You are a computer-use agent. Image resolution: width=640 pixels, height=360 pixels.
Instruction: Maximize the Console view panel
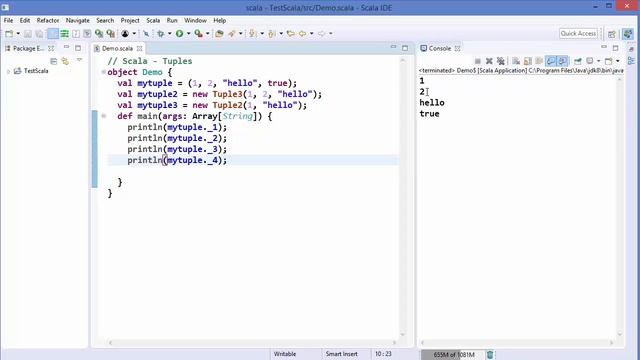(x=615, y=48)
